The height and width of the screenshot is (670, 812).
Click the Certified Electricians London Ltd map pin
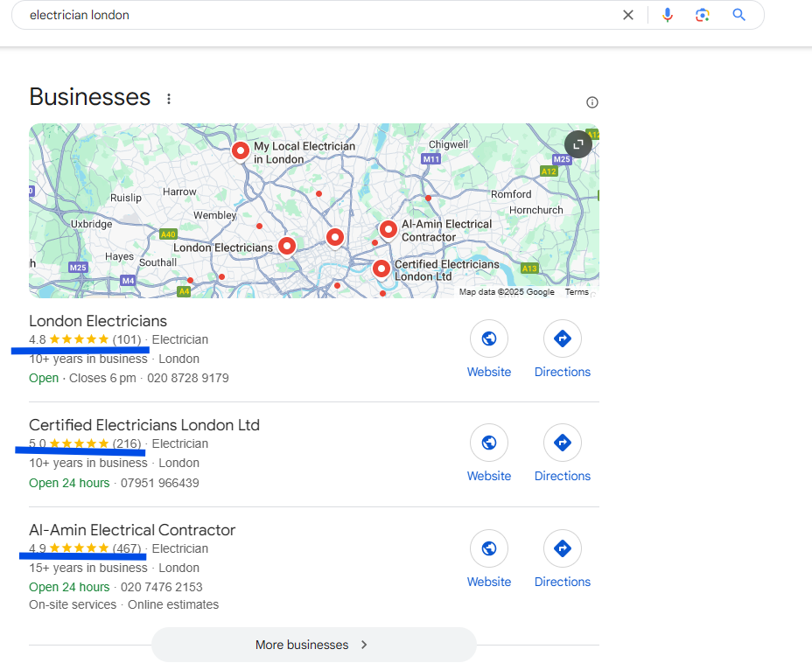[381, 269]
